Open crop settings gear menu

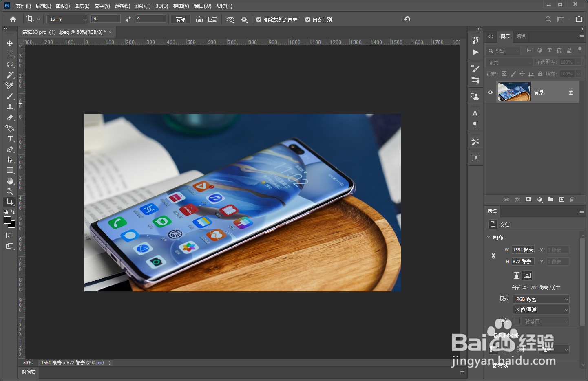[x=244, y=20]
